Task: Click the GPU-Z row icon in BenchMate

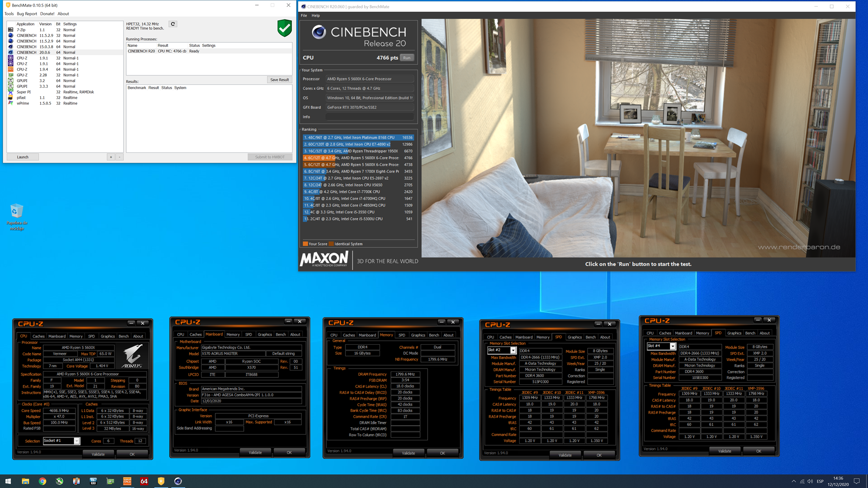Action: 11,75
